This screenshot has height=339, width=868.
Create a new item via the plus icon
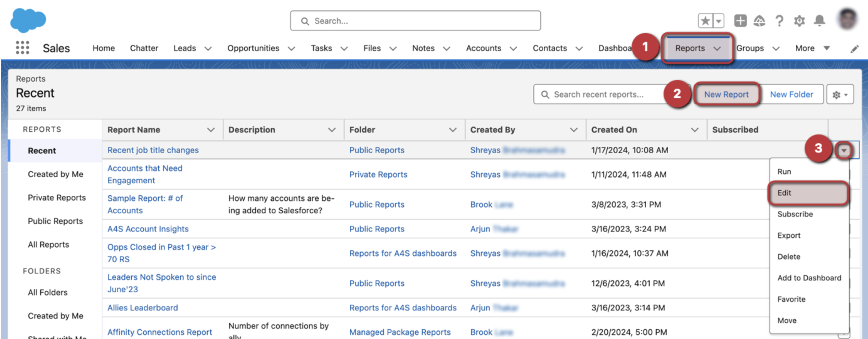point(740,21)
